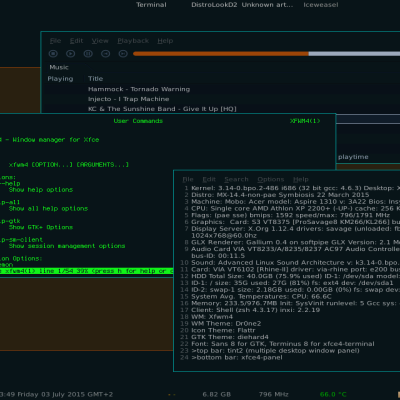
Task: Click the Stop button in the music player
Action: (x=53, y=53)
